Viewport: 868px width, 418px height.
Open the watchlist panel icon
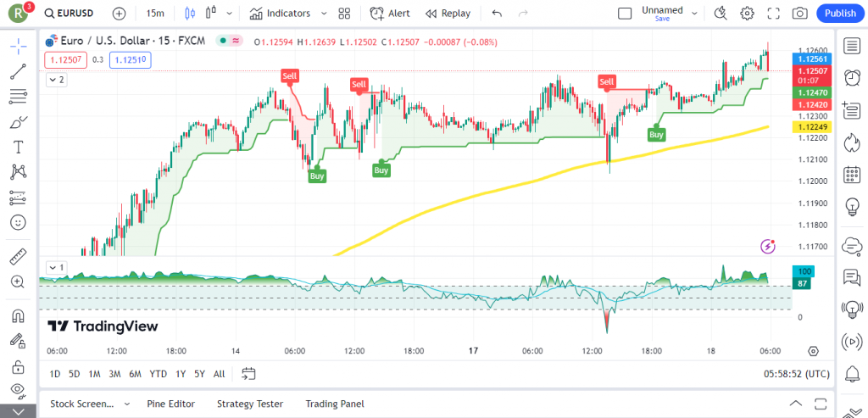[851, 46]
